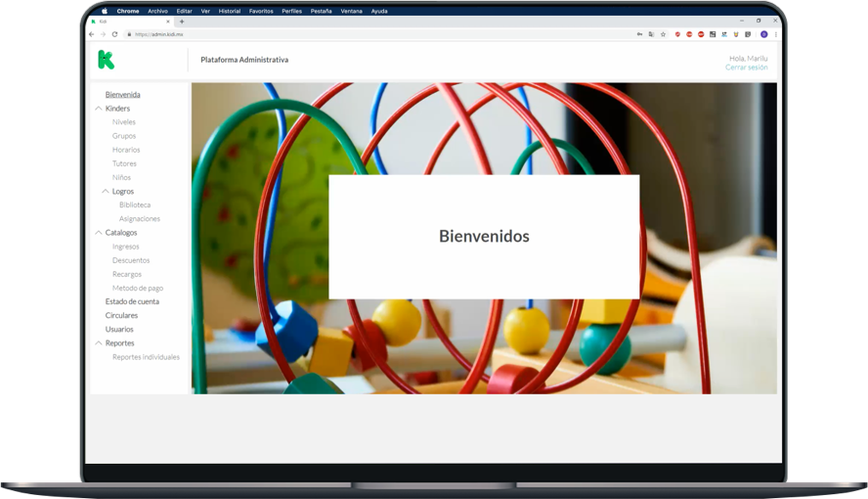Click the browser back arrow

(x=92, y=34)
